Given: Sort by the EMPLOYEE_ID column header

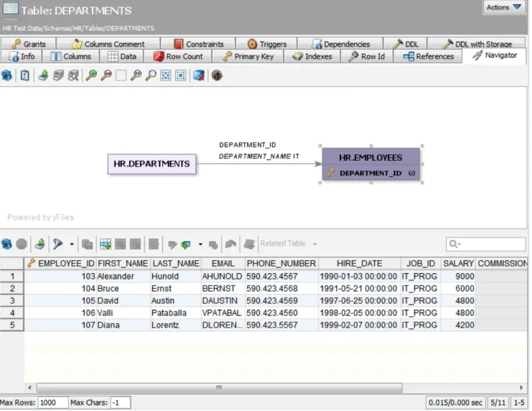Looking at the screenshot, I should point(60,263).
